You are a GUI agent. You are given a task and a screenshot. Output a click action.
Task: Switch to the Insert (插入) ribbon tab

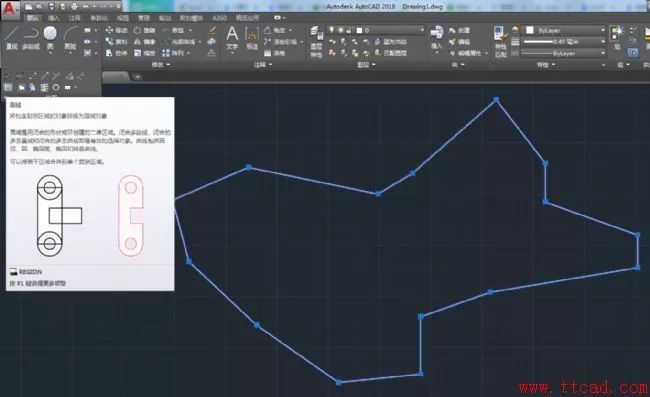click(53, 18)
